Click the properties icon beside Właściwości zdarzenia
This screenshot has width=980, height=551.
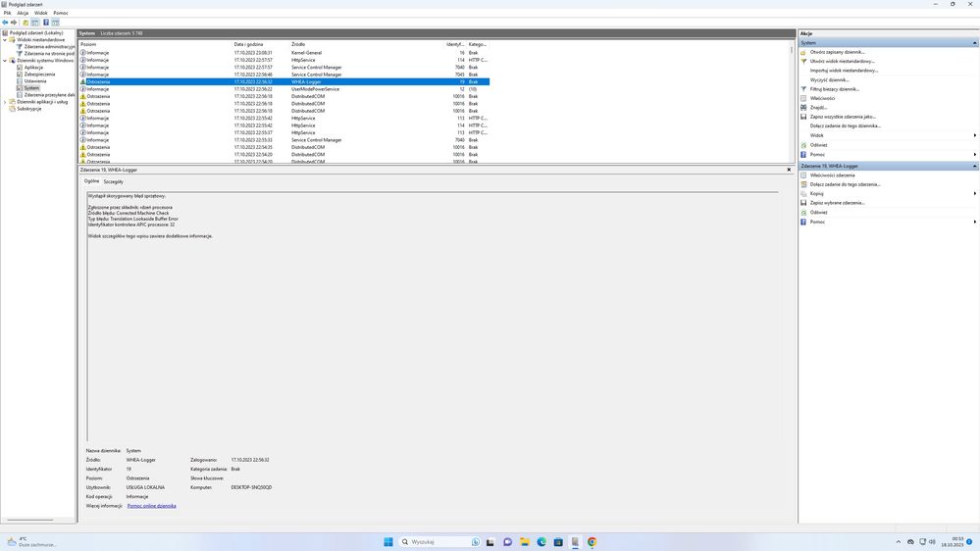pos(803,175)
